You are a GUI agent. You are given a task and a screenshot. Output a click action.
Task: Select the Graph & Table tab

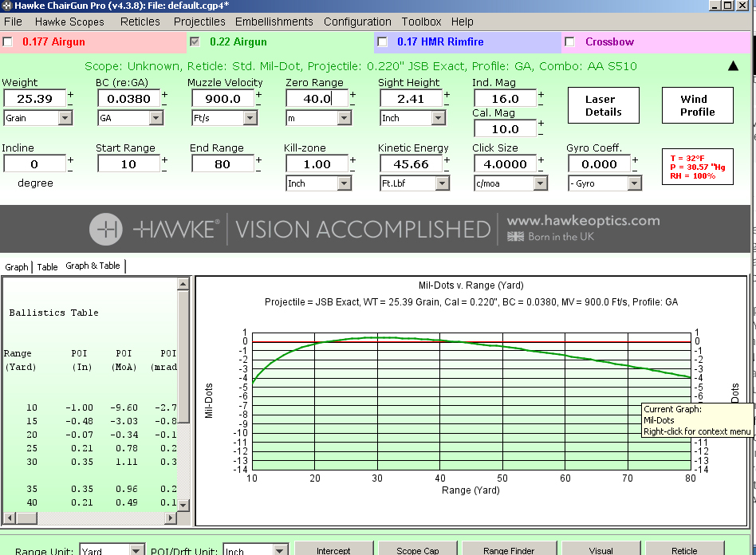pos(93,266)
